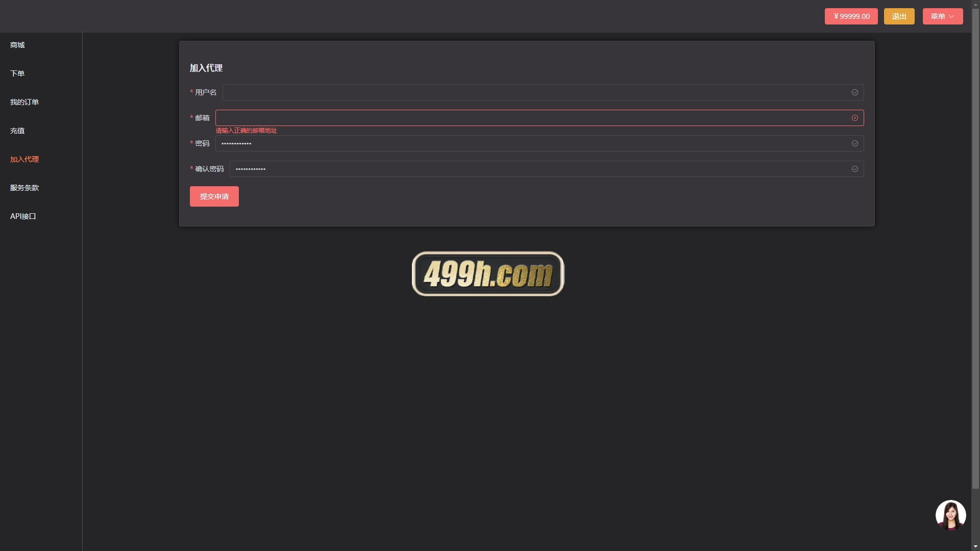Select the 加入代理 menu item

[x=24, y=159]
